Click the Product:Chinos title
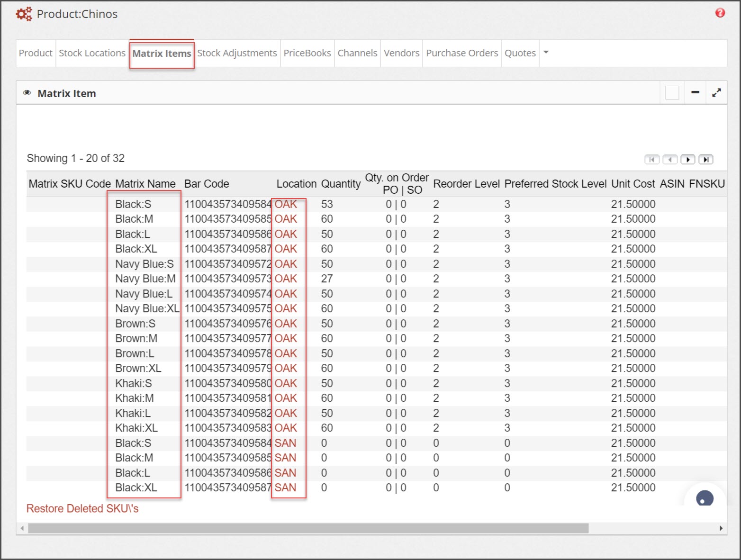The height and width of the screenshot is (560, 741). [x=77, y=14]
